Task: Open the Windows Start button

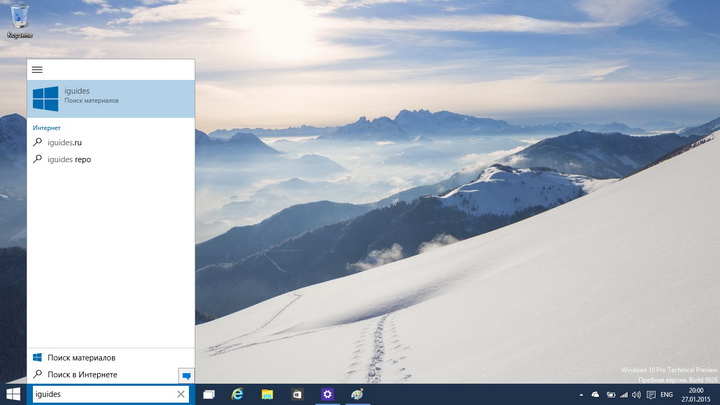Action: coord(14,395)
